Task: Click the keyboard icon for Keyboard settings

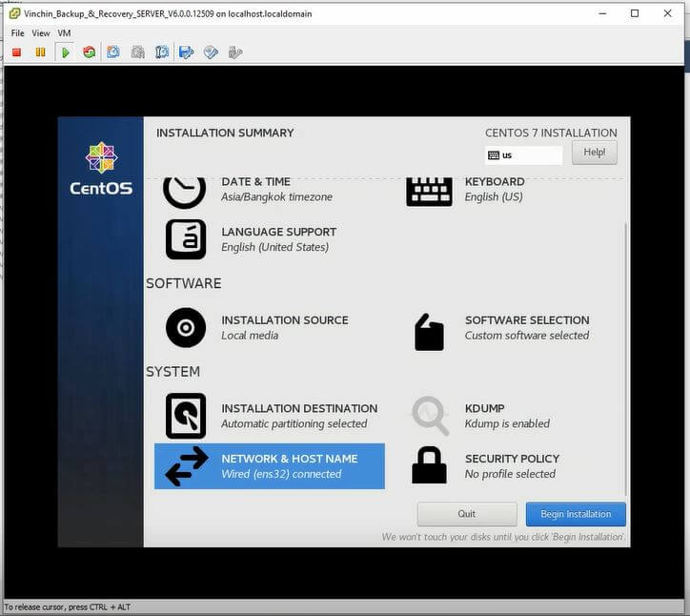Action: point(429,192)
